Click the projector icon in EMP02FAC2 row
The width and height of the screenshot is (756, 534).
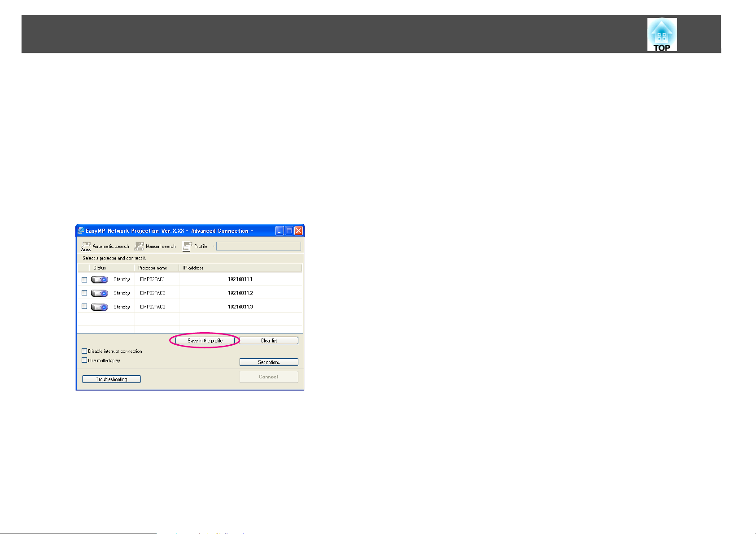click(100, 293)
